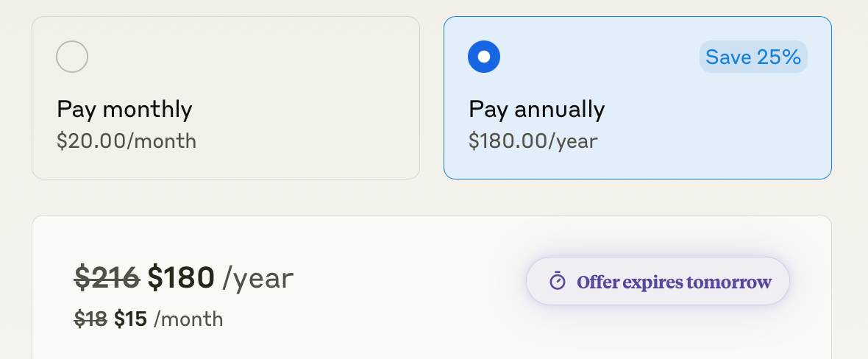Click the "Pay monthly" label

(124, 110)
